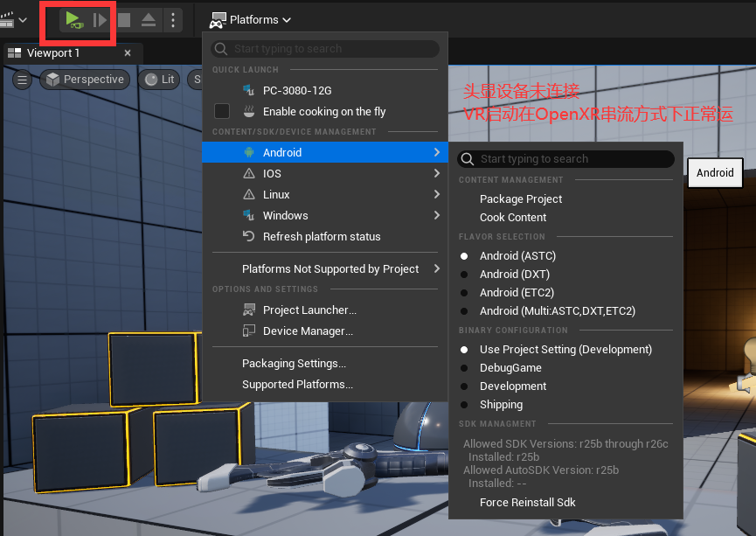Viewport: 756px width, 536px height.
Task: Open Packaging Settings
Action: pyautogui.click(x=325, y=363)
